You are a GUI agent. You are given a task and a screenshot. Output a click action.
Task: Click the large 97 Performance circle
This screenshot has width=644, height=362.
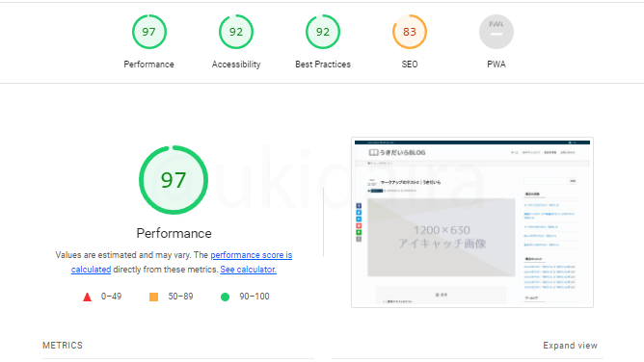click(x=174, y=180)
